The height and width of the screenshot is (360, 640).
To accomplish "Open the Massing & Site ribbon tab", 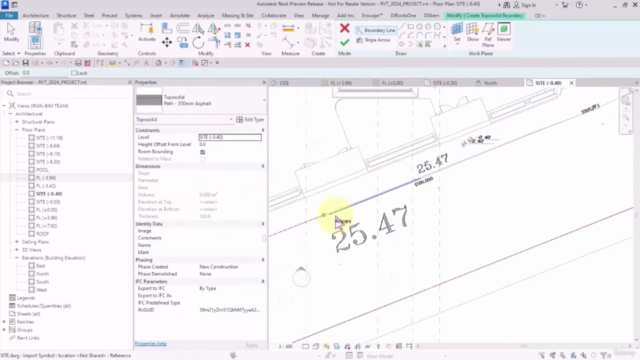I will pos(238,16).
